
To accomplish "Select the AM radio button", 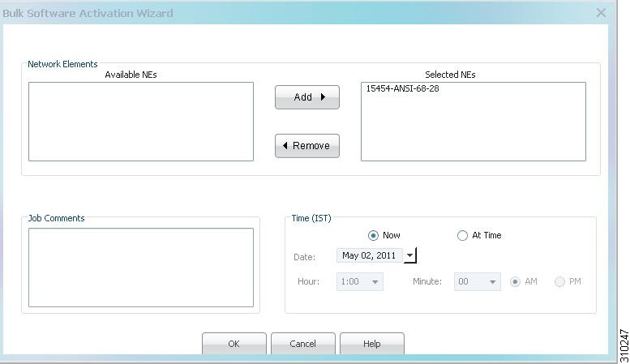I will (x=515, y=281).
